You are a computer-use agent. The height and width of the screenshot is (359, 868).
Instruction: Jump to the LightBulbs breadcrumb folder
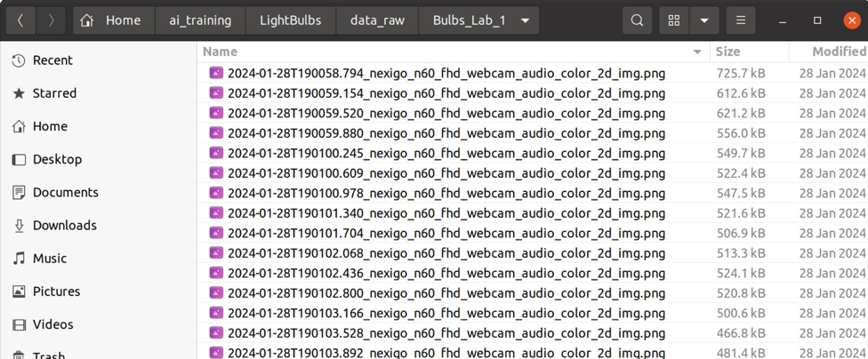tap(290, 20)
